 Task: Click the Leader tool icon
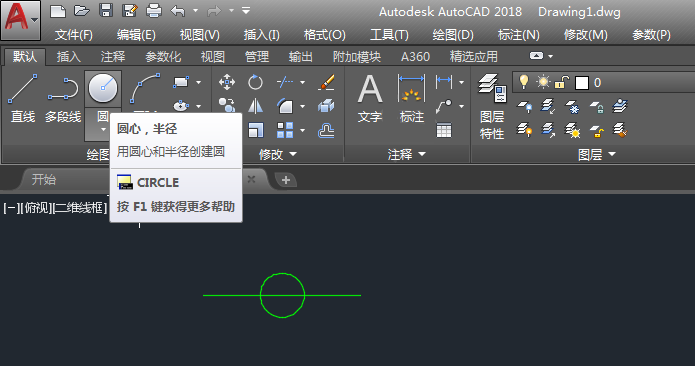(444, 106)
